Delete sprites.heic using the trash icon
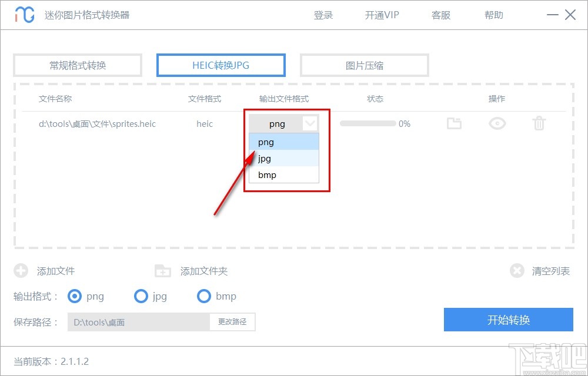 coord(539,123)
